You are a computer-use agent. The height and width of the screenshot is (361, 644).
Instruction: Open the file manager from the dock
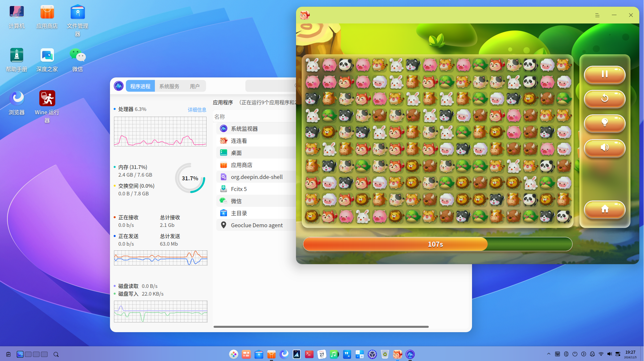(x=259, y=354)
